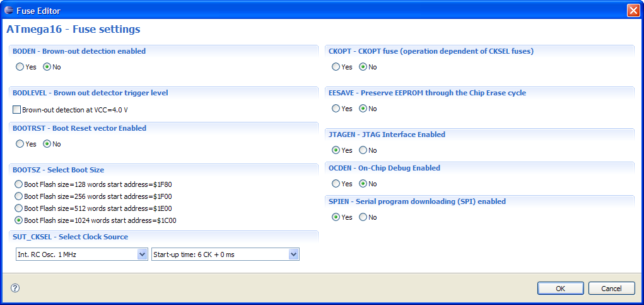
Task: Click the SUT_CKSEL - Select Clock Source header
Action: 70,237
